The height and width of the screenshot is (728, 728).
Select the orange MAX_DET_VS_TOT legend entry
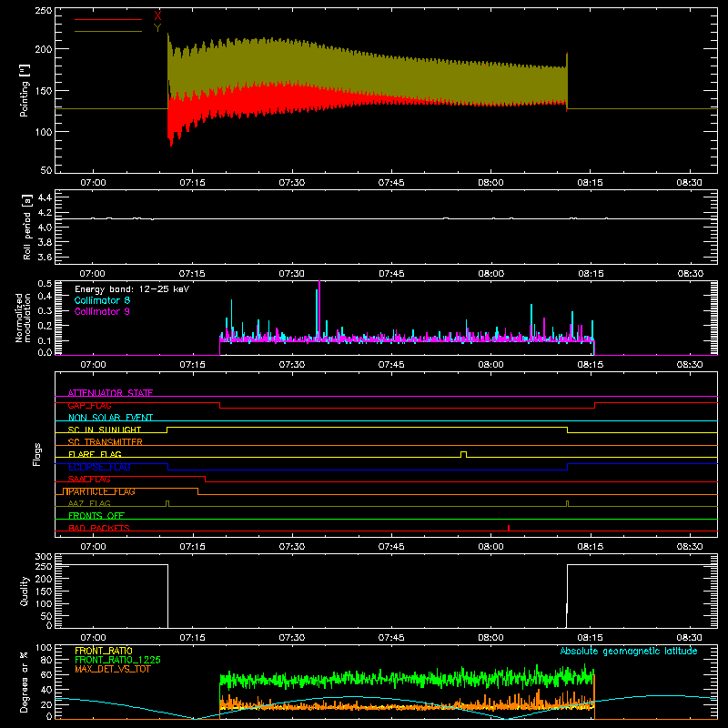tap(113, 669)
